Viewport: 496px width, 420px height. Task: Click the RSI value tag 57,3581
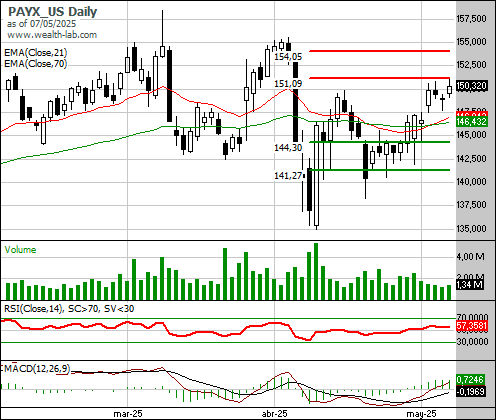pyautogui.click(x=471, y=326)
